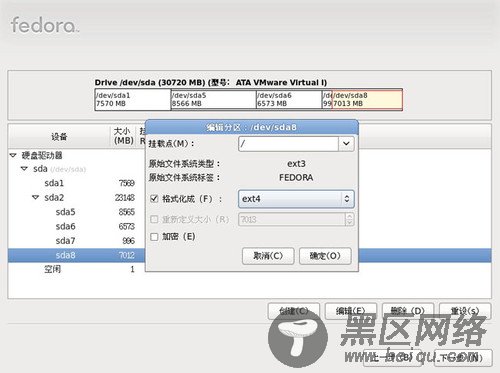This screenshot has height=373, width=500.
Task: Open the ext4 filesystem type combo box
Action: coord(296,199)
